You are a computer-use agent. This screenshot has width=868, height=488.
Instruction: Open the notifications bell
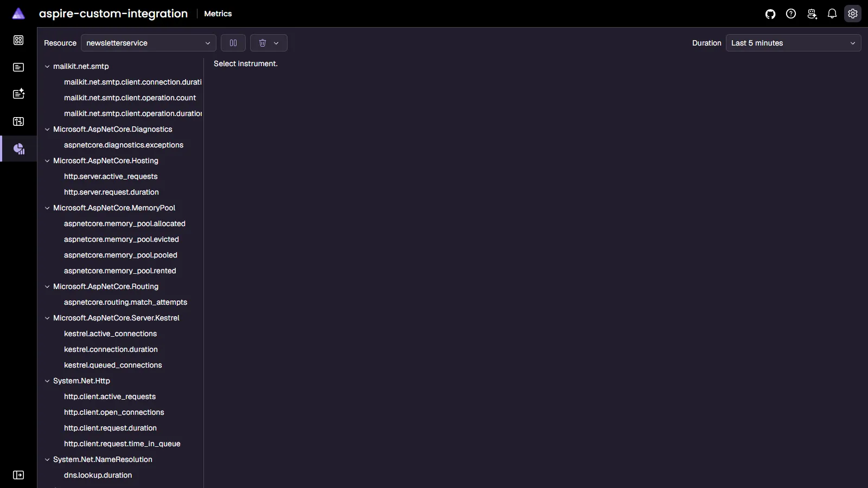click(x=832, y=14)
